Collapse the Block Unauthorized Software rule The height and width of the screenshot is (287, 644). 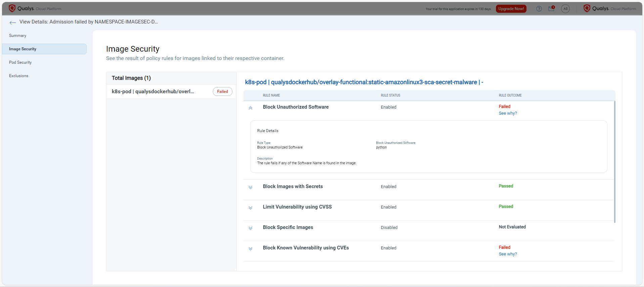click(250, 108)
